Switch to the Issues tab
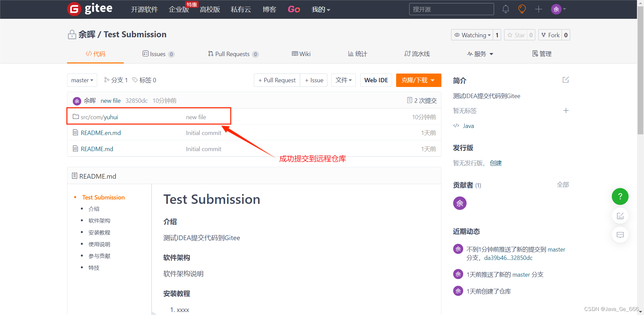The height and width of the screenshot is (315, 644). click(x=158, y=54)
